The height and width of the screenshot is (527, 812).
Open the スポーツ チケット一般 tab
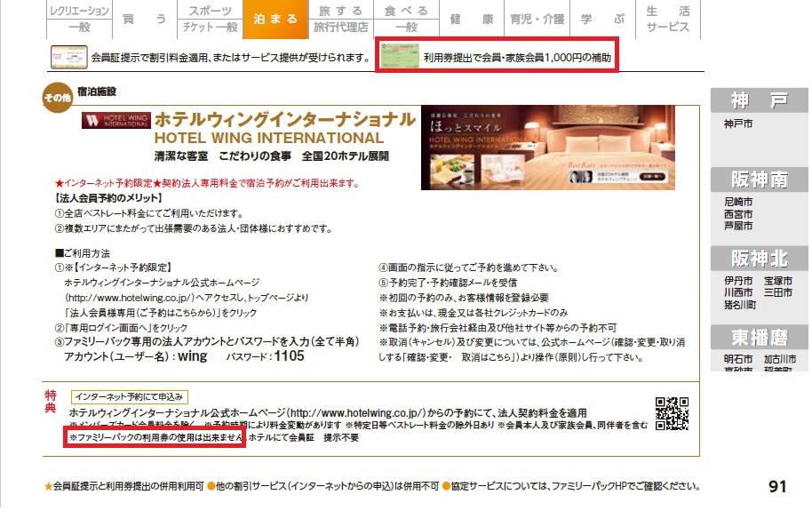210,20
